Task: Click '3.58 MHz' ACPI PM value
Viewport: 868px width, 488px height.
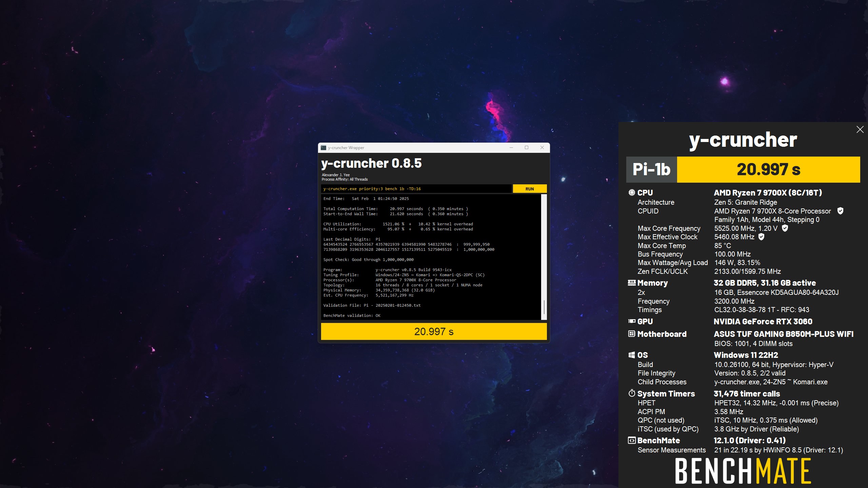Action: point(729,412)
